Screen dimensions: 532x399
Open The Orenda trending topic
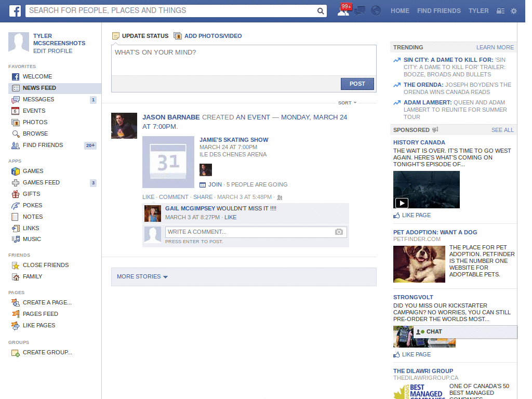tap(423, 85)
